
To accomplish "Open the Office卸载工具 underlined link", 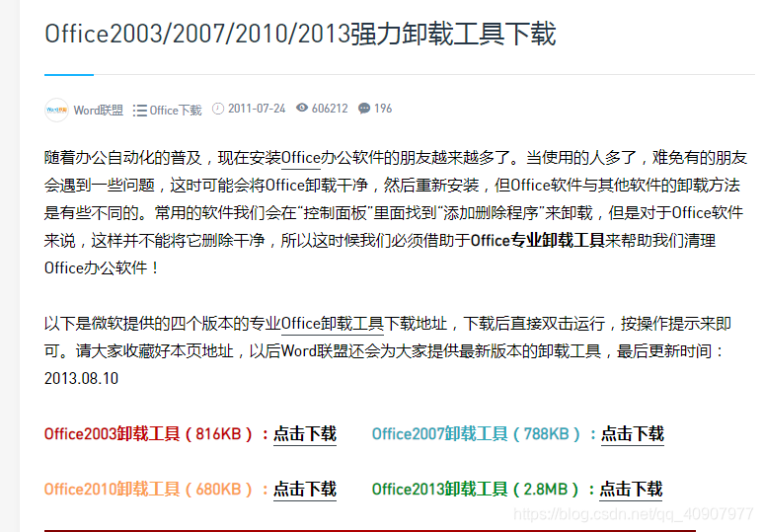I will (x=333, y=324).
